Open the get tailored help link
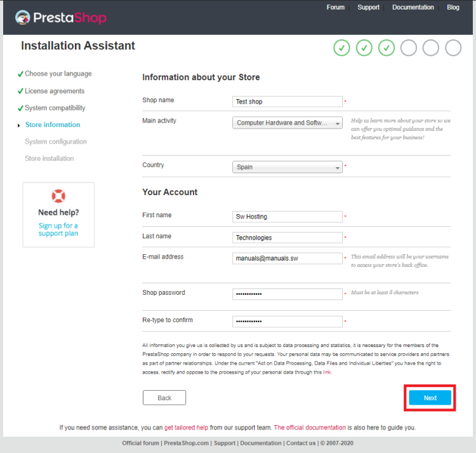476x453 pixels. point(186,428)
